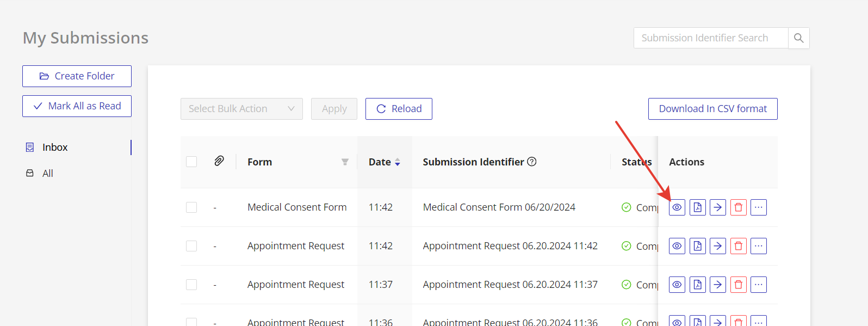This screenshot has height=326, width=868.
Task: Delete the Medical Consent Form submission
Action: 738,207
